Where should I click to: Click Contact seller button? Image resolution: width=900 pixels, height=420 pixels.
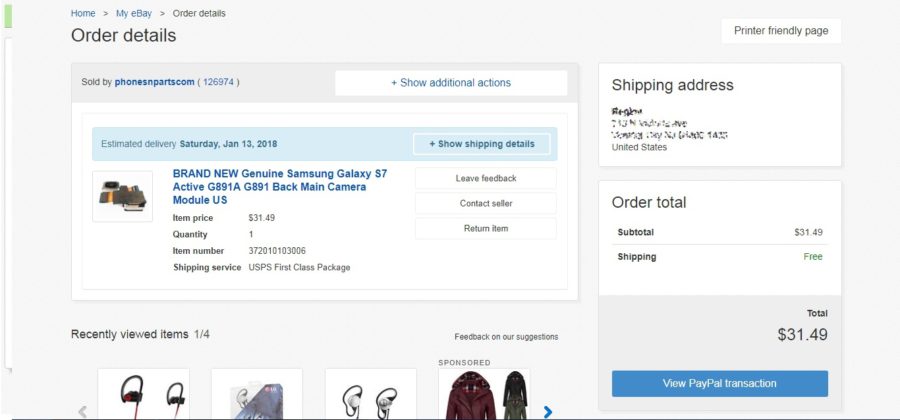pyautogui.click(x=485, y=203)
